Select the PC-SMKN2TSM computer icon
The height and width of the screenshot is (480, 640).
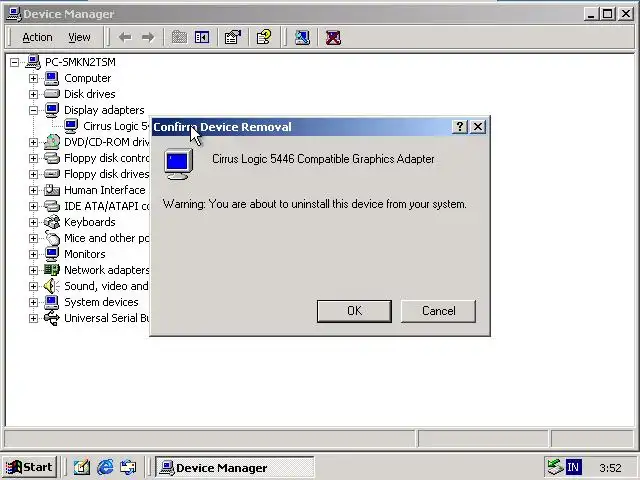click(x=33, y=62)
